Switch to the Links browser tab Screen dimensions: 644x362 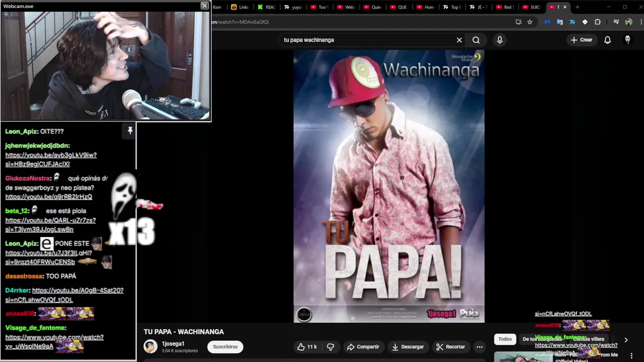click(x=239, y=7)
